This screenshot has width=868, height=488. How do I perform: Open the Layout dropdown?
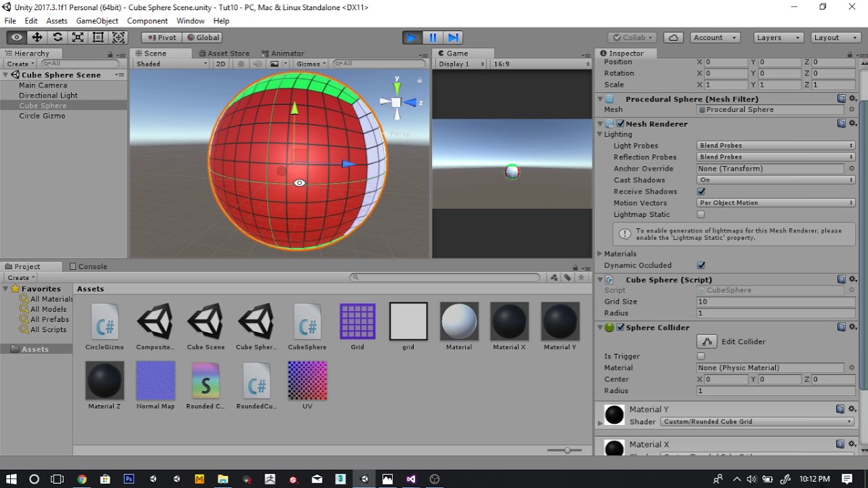(835, 38)
